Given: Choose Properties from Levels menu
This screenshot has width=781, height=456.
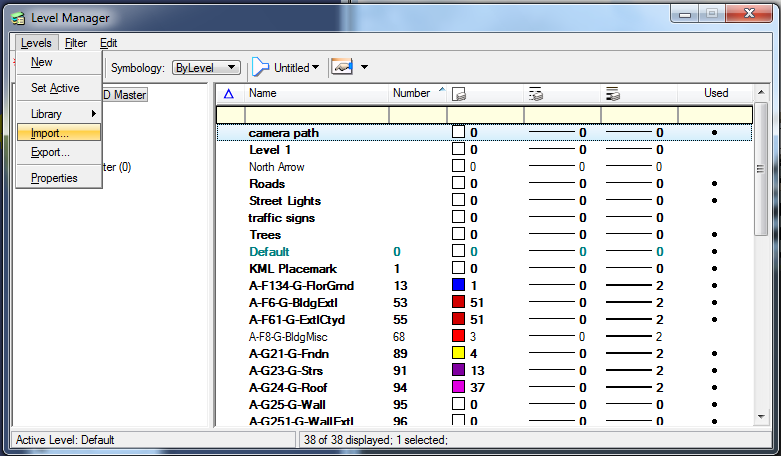Looking at the screenshot, I should (x=59, y=178).
